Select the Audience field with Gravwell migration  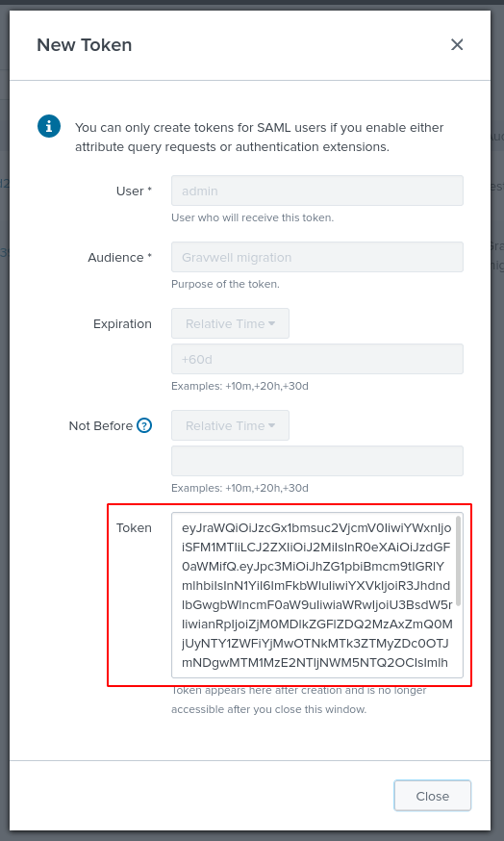point(316,257)
